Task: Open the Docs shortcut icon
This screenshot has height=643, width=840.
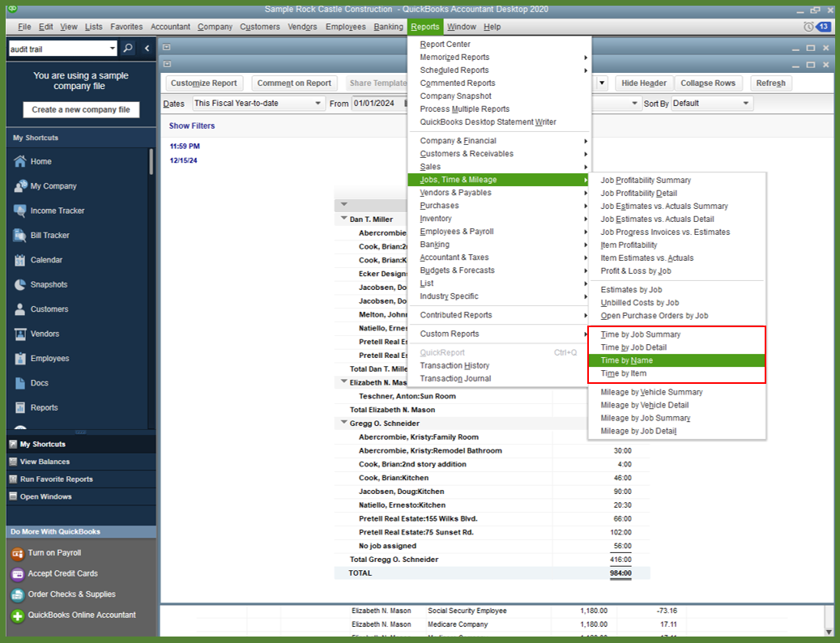Action: point(19,383)
